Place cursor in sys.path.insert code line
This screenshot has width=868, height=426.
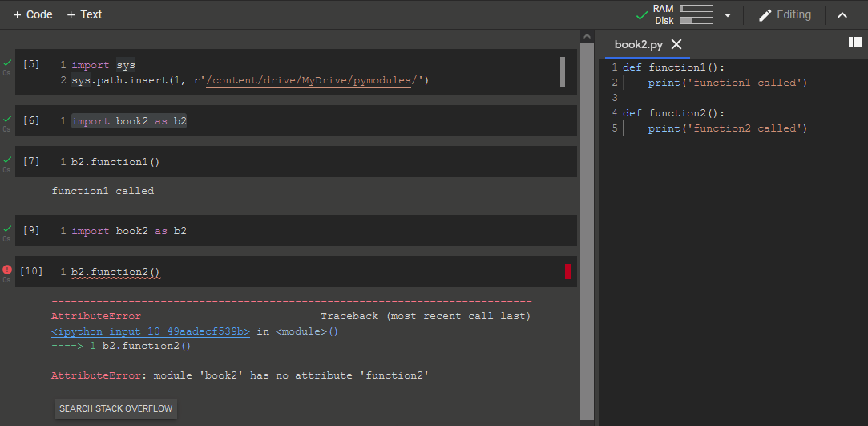(250, 81)
